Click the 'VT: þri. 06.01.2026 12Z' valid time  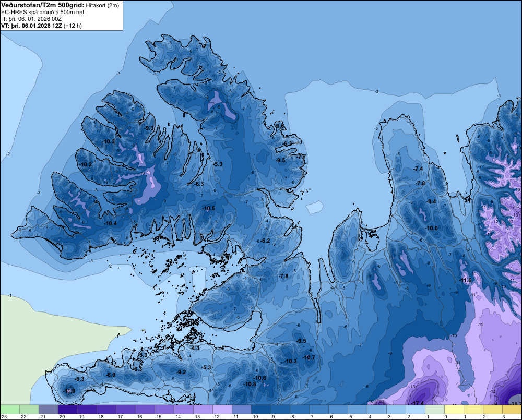(x=31, y=26)
